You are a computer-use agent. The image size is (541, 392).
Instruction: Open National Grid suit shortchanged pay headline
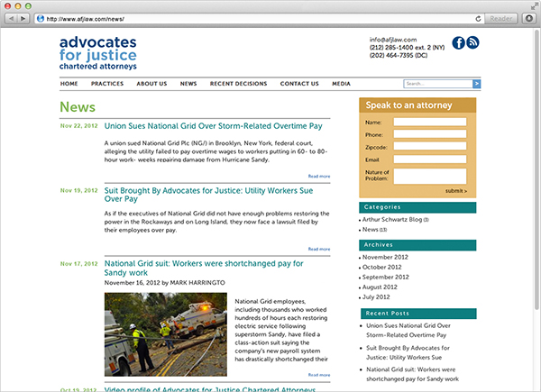[x=204, y=268]
